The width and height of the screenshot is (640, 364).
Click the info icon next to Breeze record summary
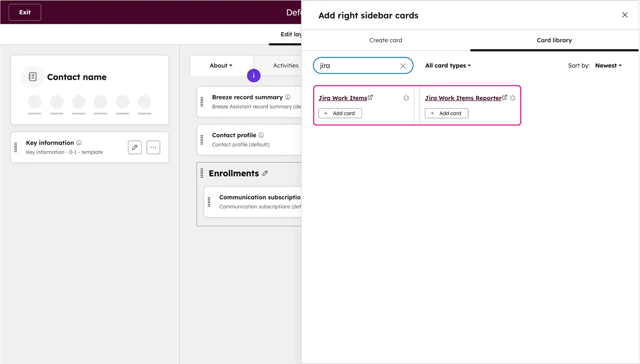(x=288, y=97)
